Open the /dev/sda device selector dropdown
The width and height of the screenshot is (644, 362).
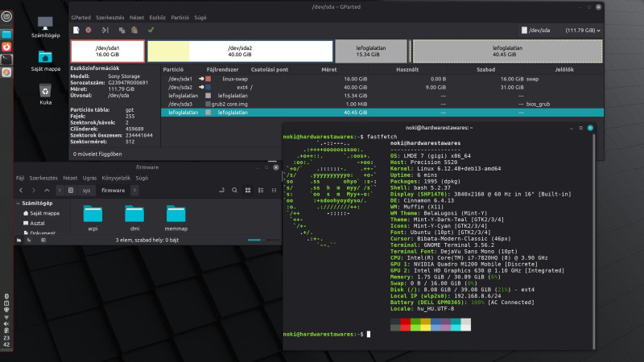tap(559, 30)
